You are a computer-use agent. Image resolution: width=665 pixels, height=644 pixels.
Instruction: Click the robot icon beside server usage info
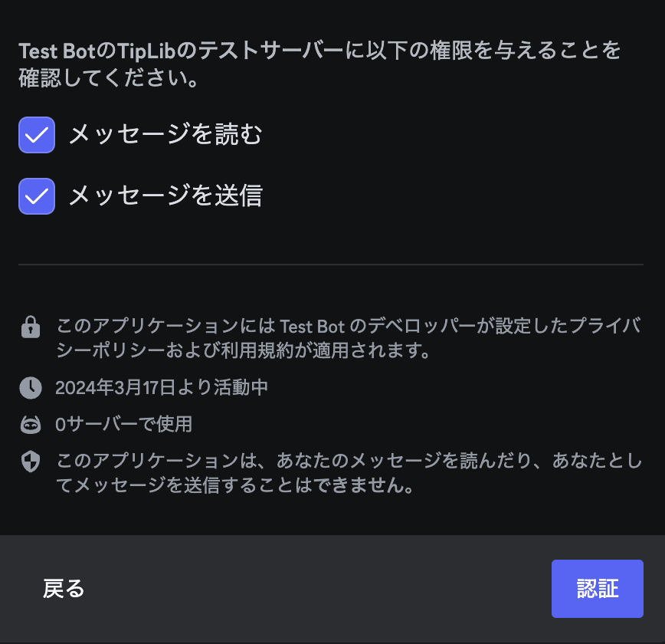pos(30,424)
